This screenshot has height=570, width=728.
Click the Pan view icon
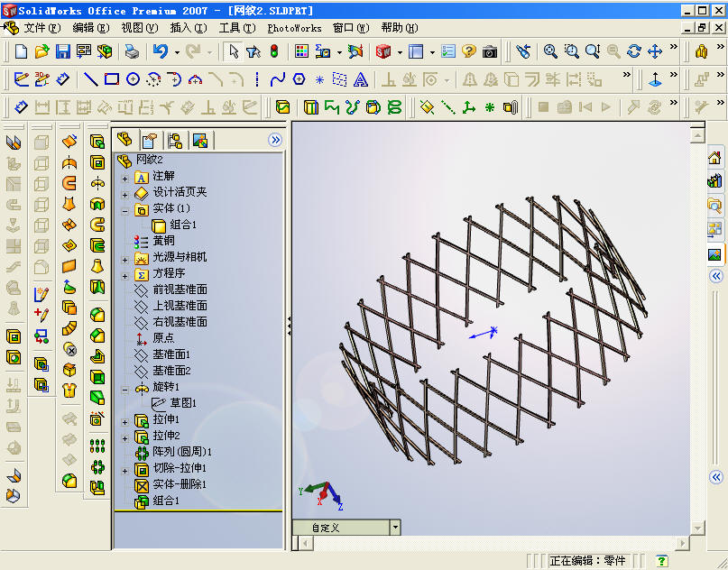(655, 51)
